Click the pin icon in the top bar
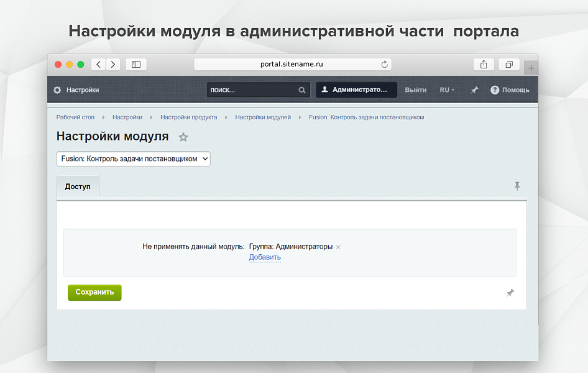588x373 pixels. pos(474,90)
